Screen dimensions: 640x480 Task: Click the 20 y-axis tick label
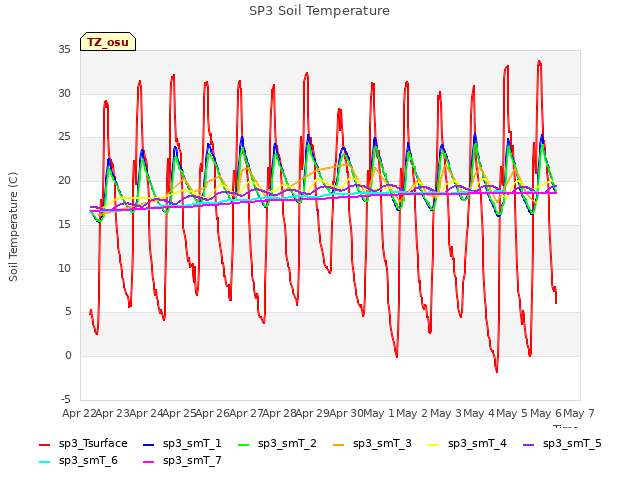tap(64, 180)
